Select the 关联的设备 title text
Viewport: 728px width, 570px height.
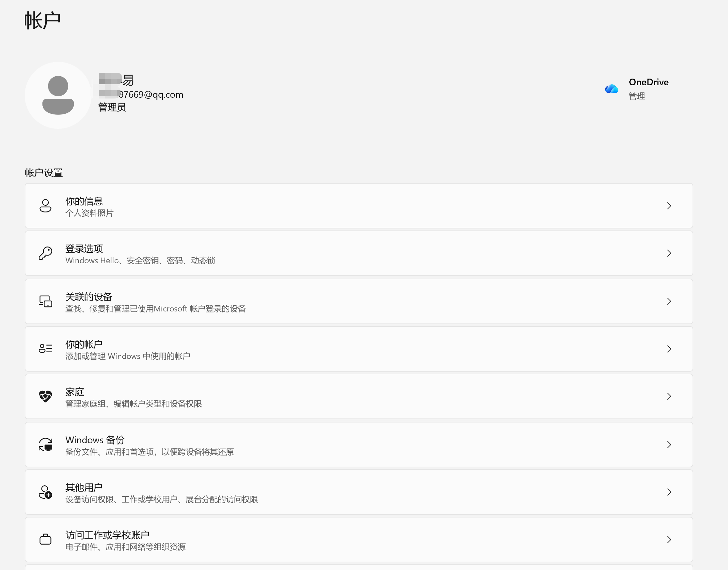89,297
